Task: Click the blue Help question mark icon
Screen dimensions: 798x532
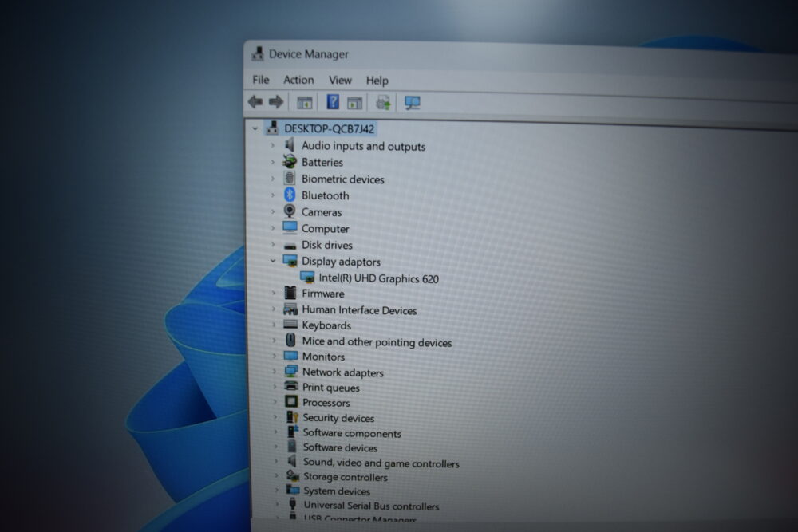Action: 332,102
